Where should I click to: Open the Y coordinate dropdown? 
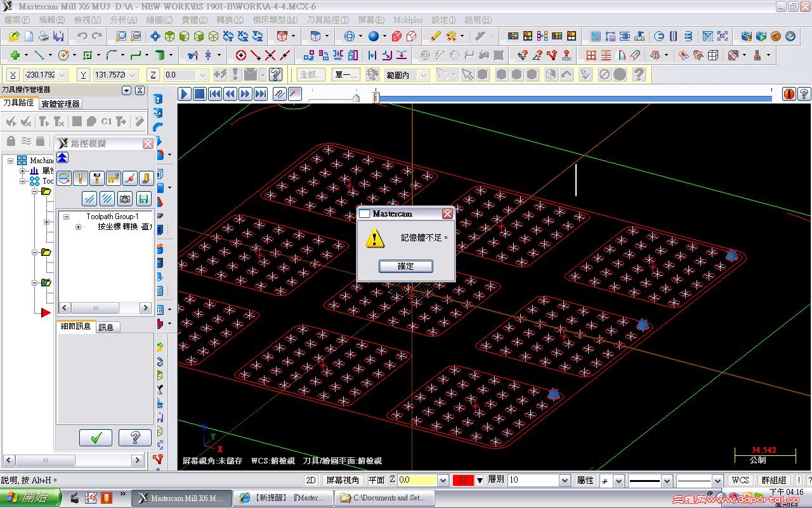pos(133,75)
